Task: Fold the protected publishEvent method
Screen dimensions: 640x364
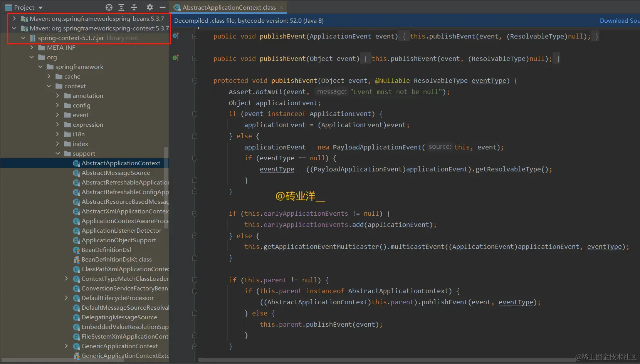Action: pyautogui.click(x=195, y=81)
